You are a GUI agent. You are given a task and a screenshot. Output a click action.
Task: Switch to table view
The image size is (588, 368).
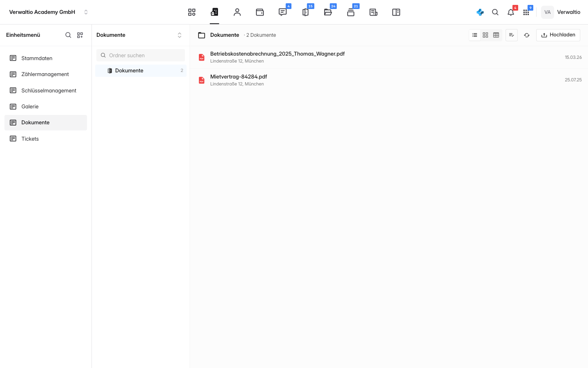tap(496, 35)
